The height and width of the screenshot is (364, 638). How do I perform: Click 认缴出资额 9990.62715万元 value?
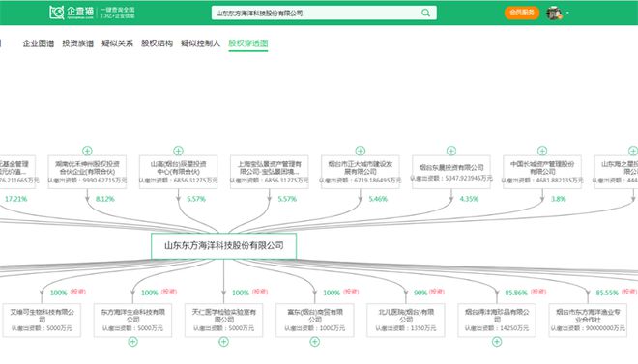87,180
